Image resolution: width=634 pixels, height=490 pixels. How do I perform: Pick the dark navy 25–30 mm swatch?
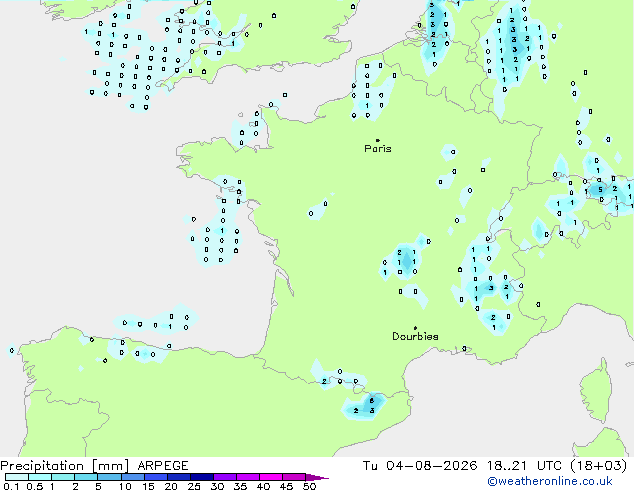pyautogui.click(x=202, y=477)
